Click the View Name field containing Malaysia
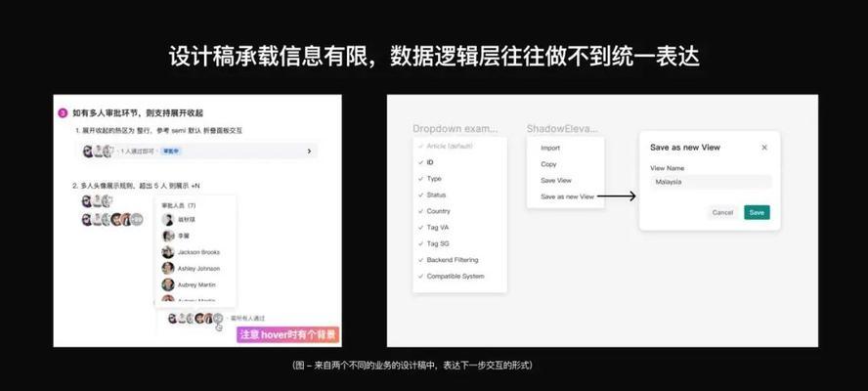 pos(711,182)
